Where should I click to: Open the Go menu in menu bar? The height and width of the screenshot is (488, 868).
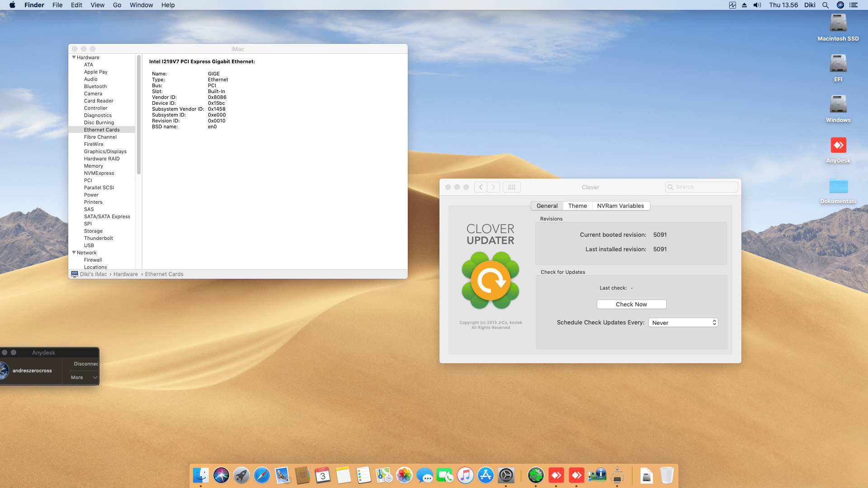pyautogui.click(x=117, y=5)
